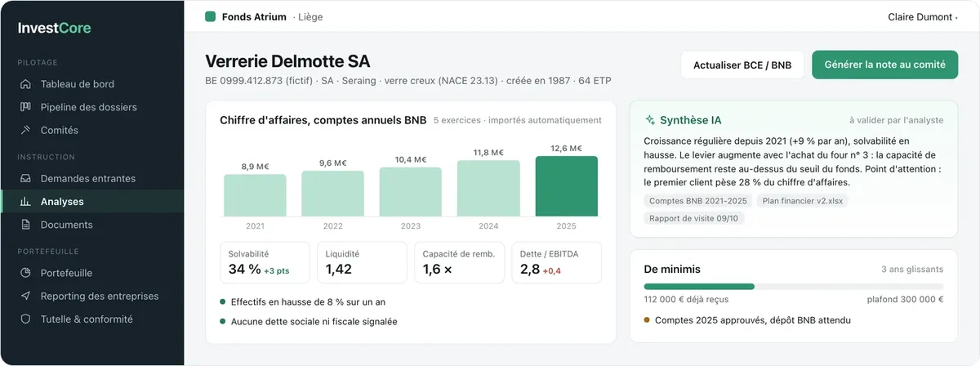Select the Analyses menu item

click(92, 202)
